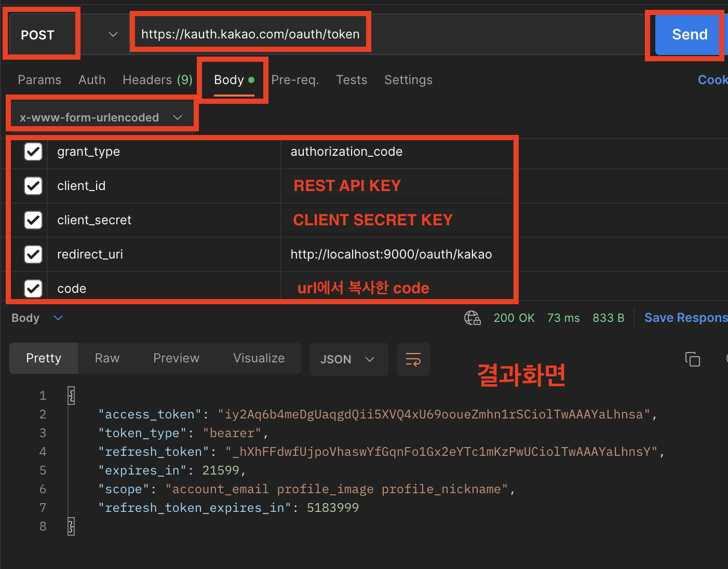728x569 pixels.
Task: Click the client_id key cell
Action: click(164, 186)
